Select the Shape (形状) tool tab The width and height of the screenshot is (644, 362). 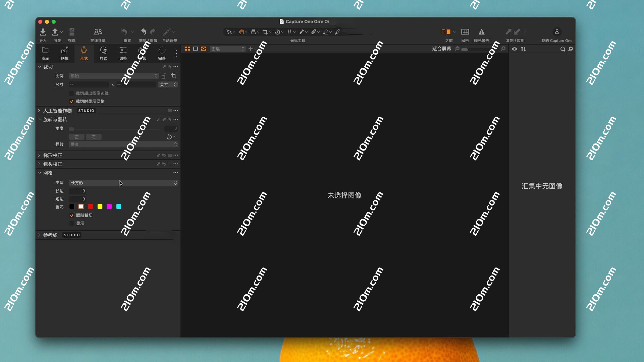tap(84, 53)
